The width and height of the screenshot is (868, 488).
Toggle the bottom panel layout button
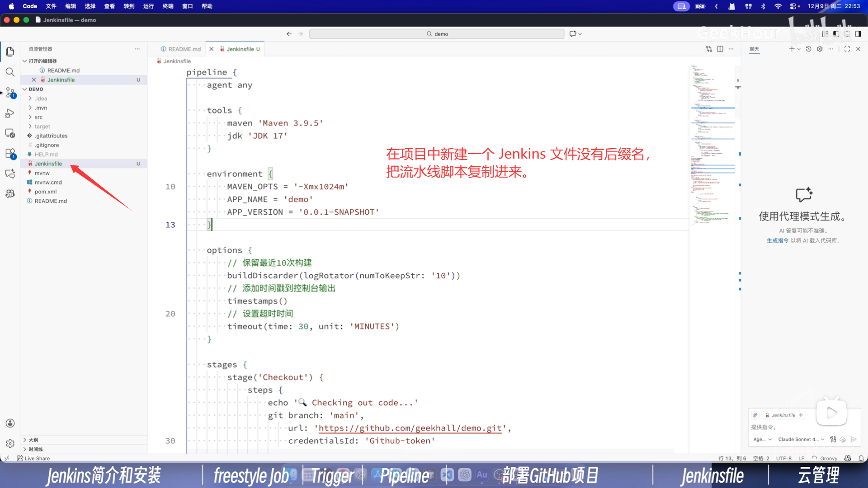tap(847, 34)
